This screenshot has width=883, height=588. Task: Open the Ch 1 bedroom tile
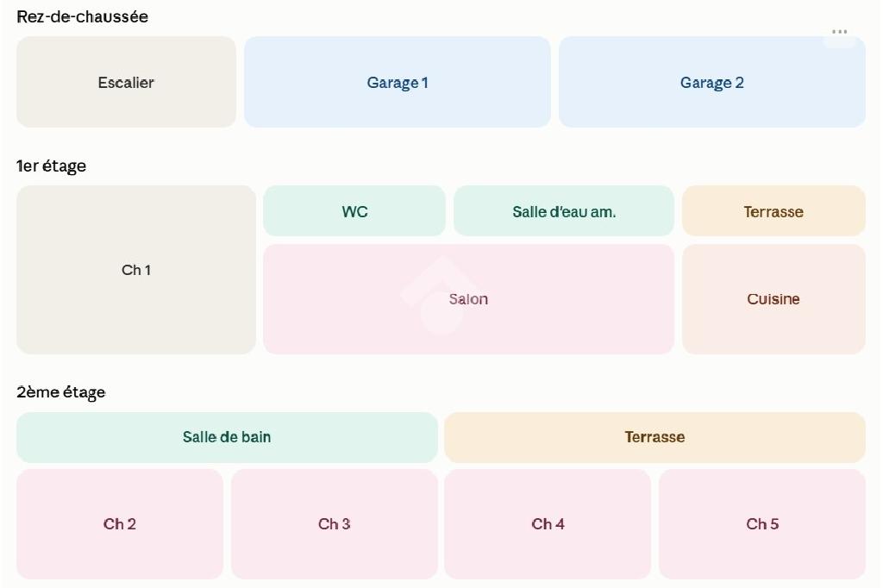[x=135, y=270]
